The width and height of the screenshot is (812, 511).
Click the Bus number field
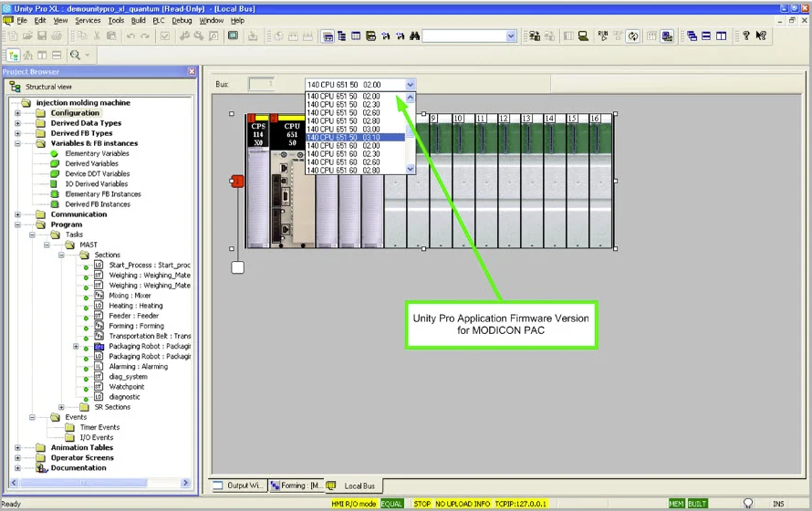point(262,84)
